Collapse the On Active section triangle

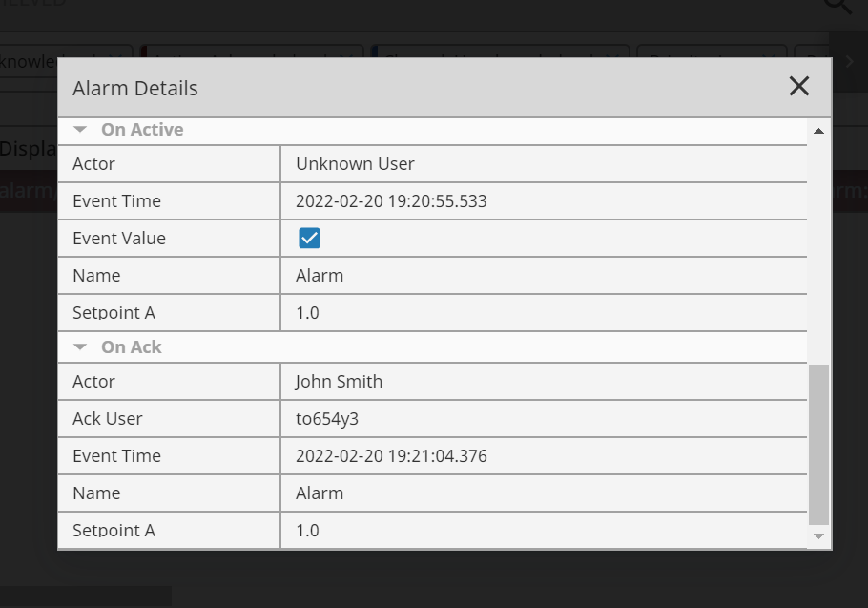pos(80,130)
